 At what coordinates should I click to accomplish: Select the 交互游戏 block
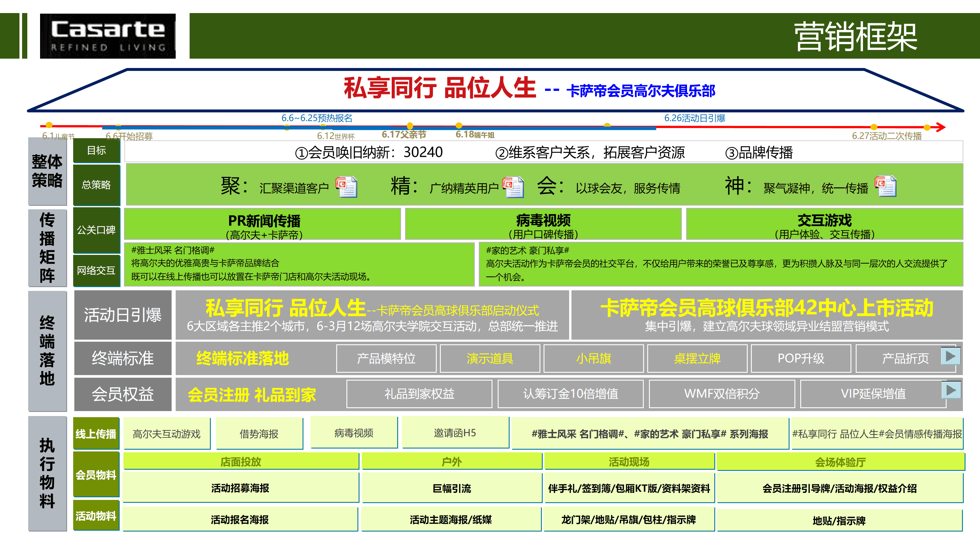pyautogui.click(x=824, y=224)
